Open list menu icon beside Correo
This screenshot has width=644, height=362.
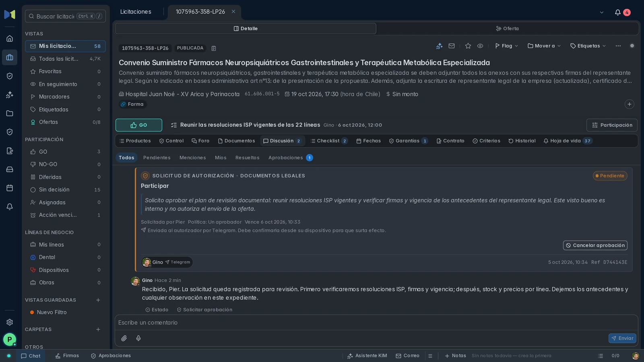[x=430, y=356]
